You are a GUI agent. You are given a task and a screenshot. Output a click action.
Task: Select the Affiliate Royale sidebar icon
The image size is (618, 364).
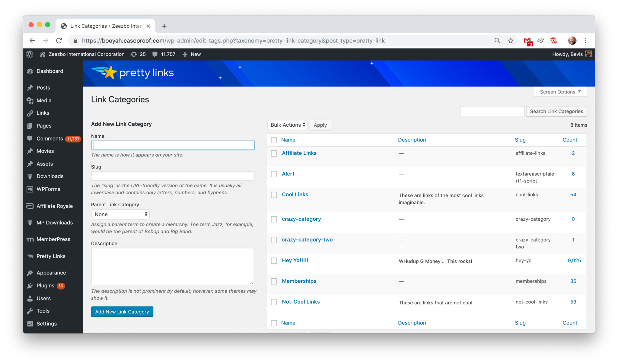[29, 206]
